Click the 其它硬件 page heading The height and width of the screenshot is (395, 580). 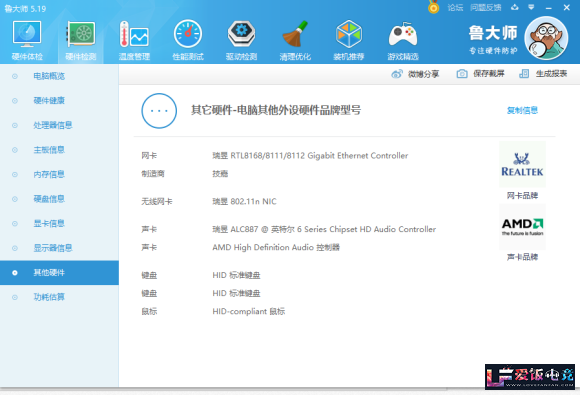pos(276,110)
